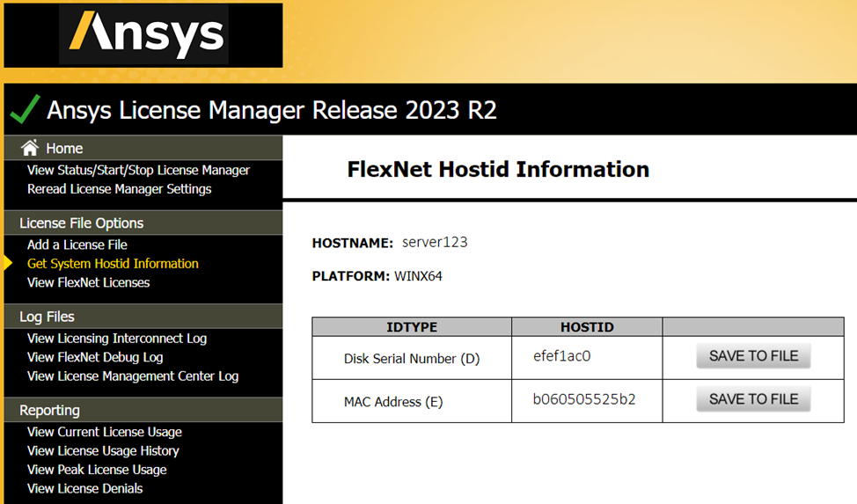Click the Disk Serial Number (D) cell
This screenshot has width=857, height=504.
(412, 359)
